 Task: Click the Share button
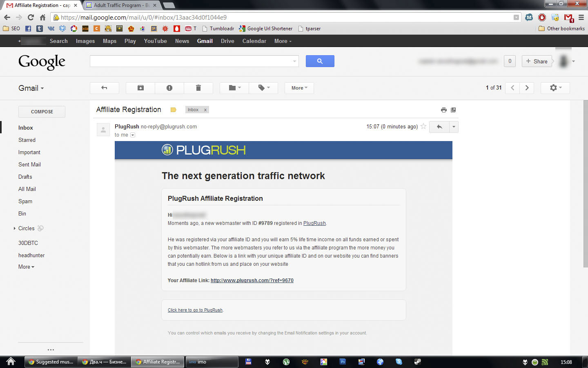[x=537, y=61]
